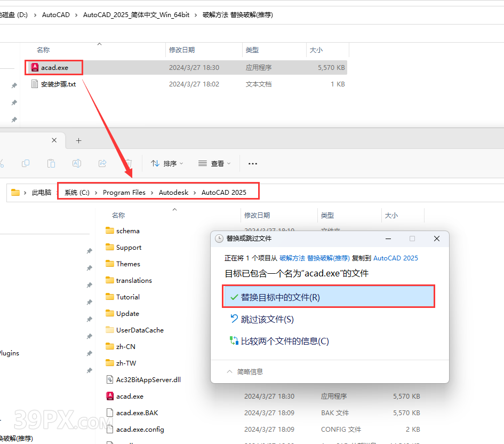Sort AutoCAD 2025 folder by 名称 column

[118, 215]
